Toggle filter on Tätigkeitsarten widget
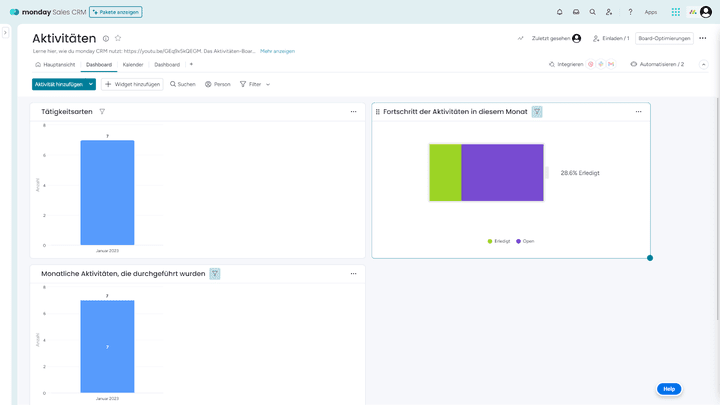 (x=102, y=112)
